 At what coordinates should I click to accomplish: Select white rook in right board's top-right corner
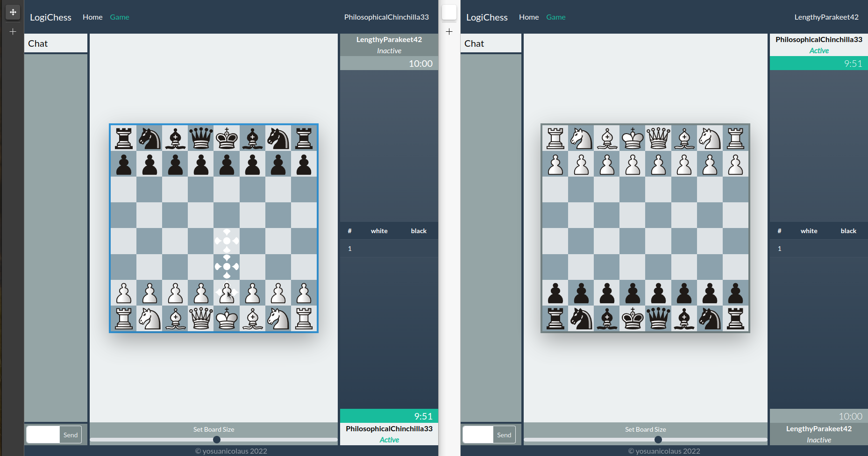click(735, 138)
